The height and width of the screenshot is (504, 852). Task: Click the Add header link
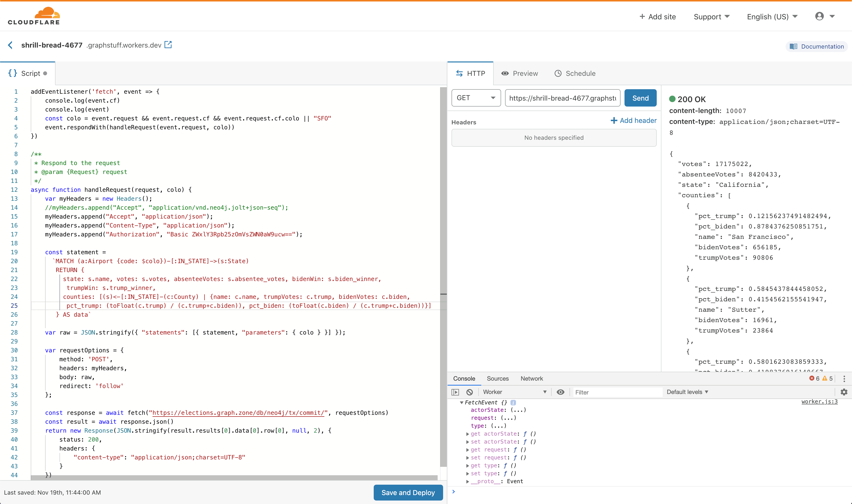pos(633,121)
